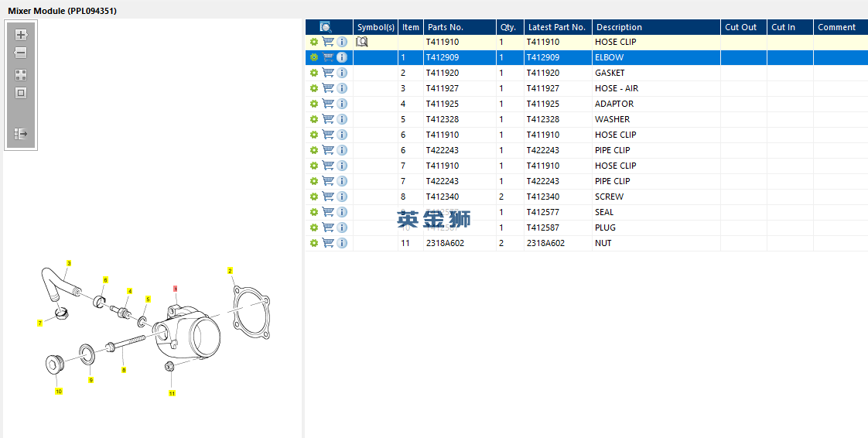This screenshot has height=438, width=868.
Task: Add ELBOW T412909 to cart
Action: pos(328,57)
